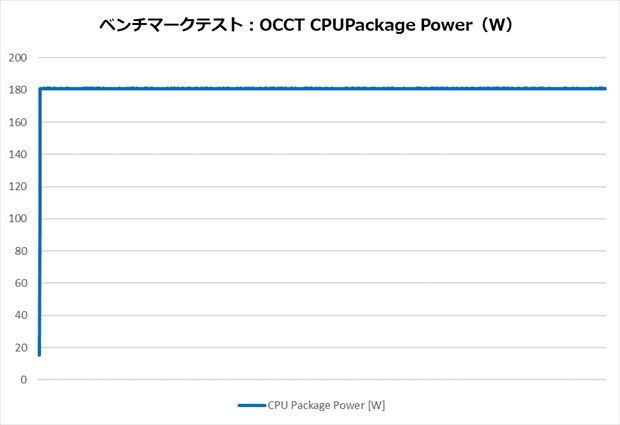Click the horizontal x-axis baseline at 0
This screenshot has height=425, width=620.
pos(320,380)
